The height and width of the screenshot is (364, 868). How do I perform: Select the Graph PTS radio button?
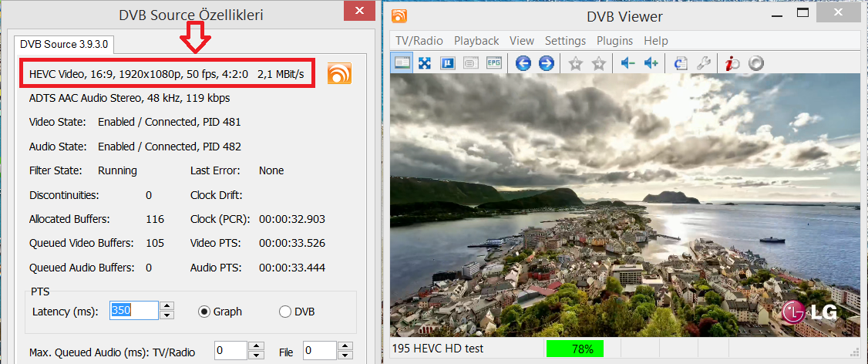coord(204,312)
